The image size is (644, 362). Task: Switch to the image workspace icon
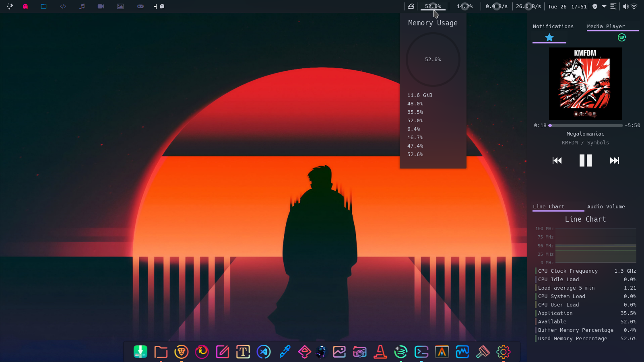(120, 6)
